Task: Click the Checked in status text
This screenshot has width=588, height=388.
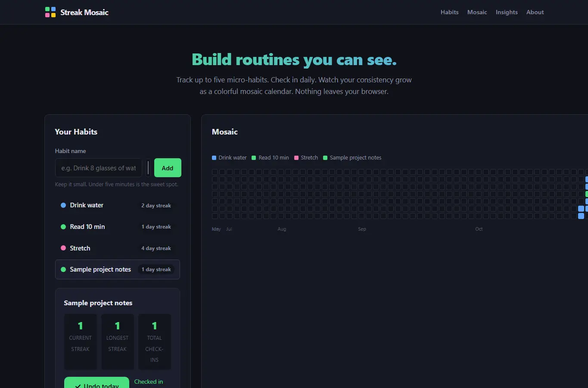Action: (x=149, y=382)
